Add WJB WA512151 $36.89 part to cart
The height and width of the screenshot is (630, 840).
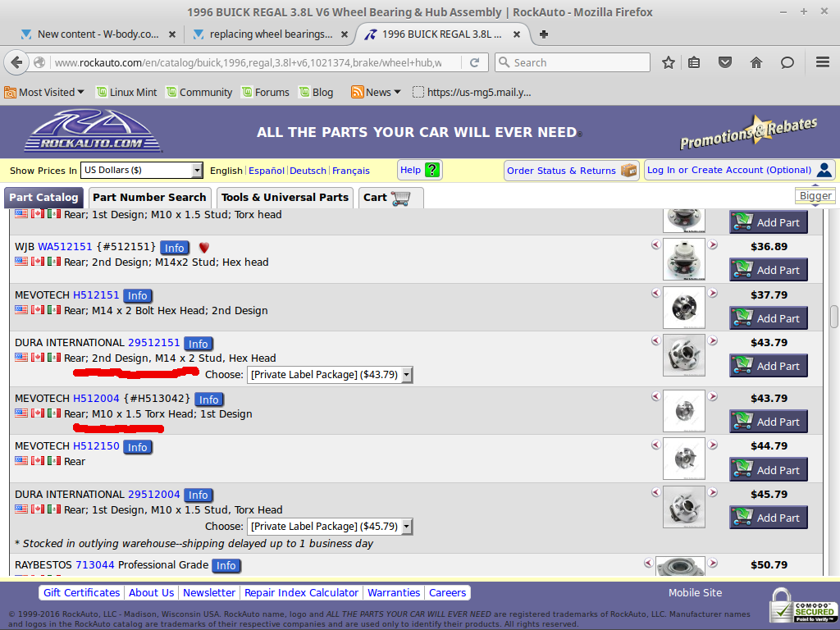(768, 270)
